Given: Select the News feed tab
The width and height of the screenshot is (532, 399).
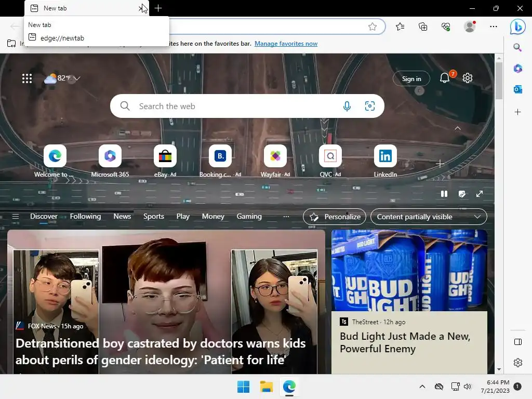Looking at the screenshot, I should point(122,217).
